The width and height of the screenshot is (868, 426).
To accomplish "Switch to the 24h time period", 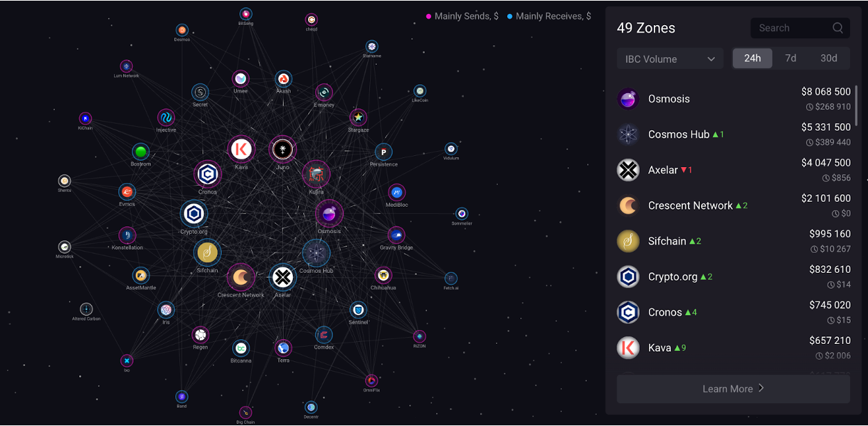I will coord(752,58).
